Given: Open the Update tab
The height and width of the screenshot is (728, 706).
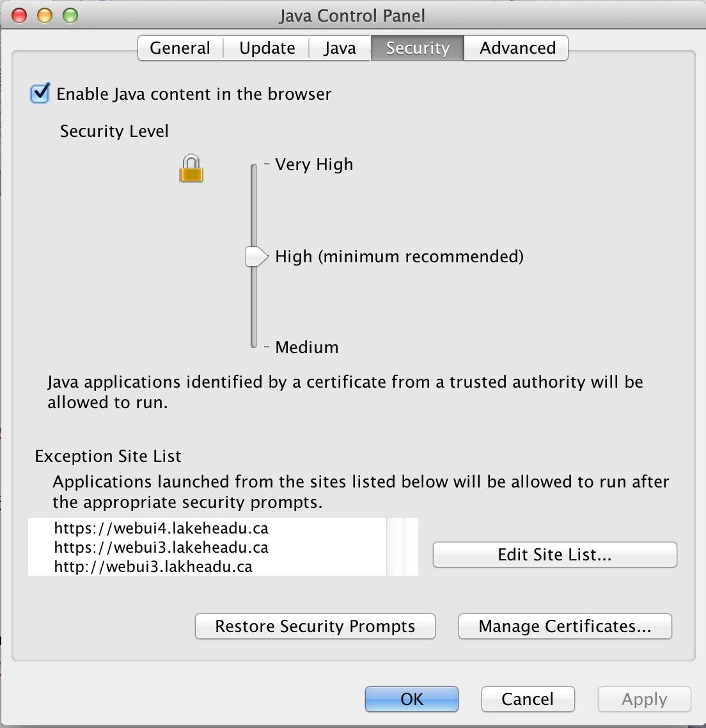Looking at the screenshot, I should tap(267, 48).
